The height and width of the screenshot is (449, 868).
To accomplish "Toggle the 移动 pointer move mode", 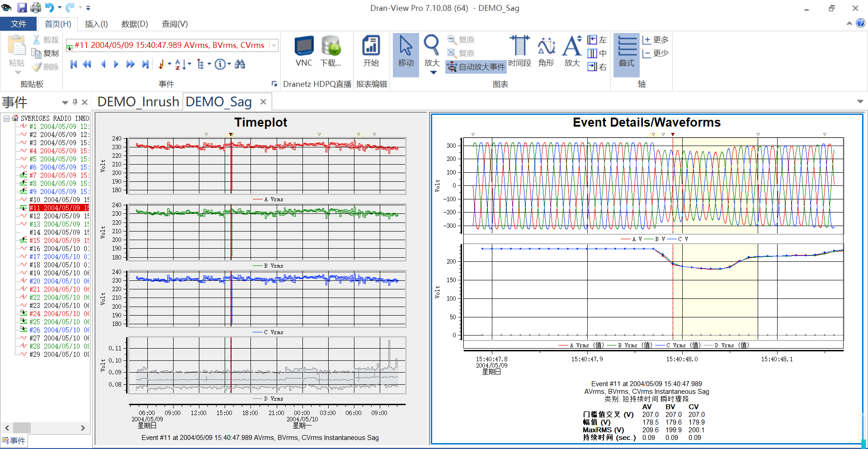I will 406,51.
